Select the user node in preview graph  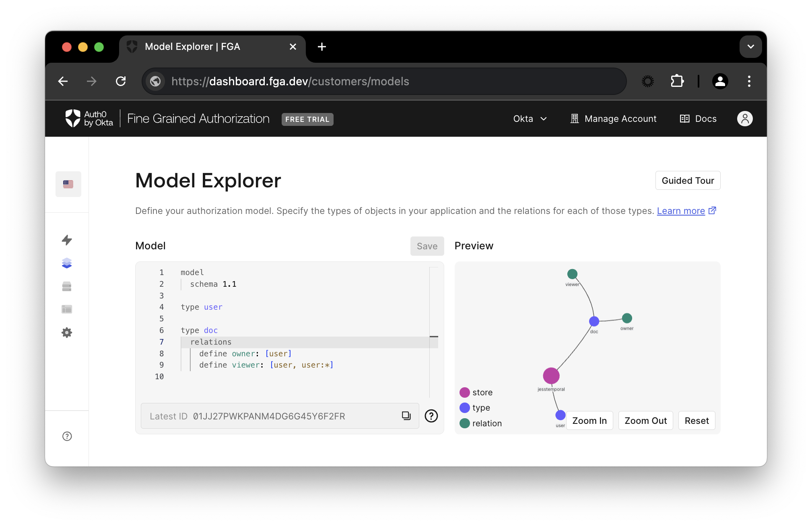[x=561, y=415]
